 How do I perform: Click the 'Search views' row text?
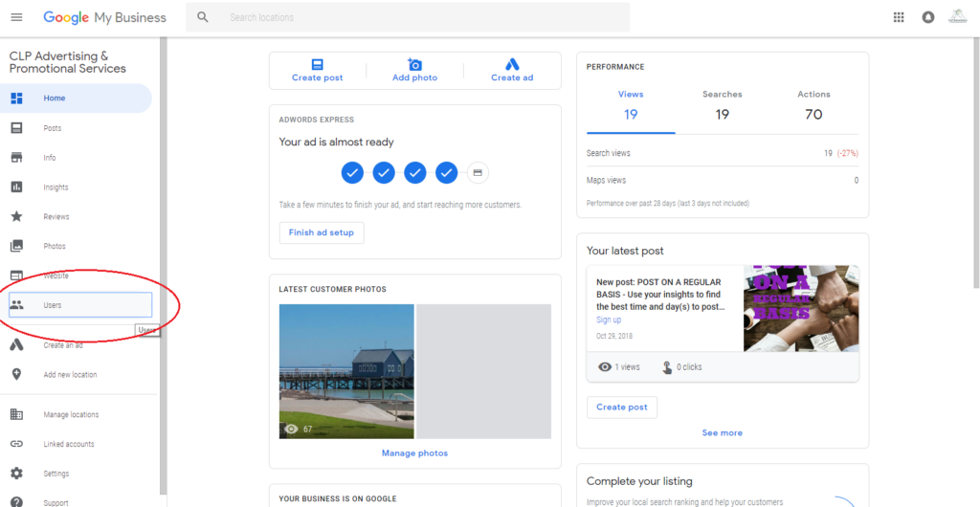(x=608, y=153)
